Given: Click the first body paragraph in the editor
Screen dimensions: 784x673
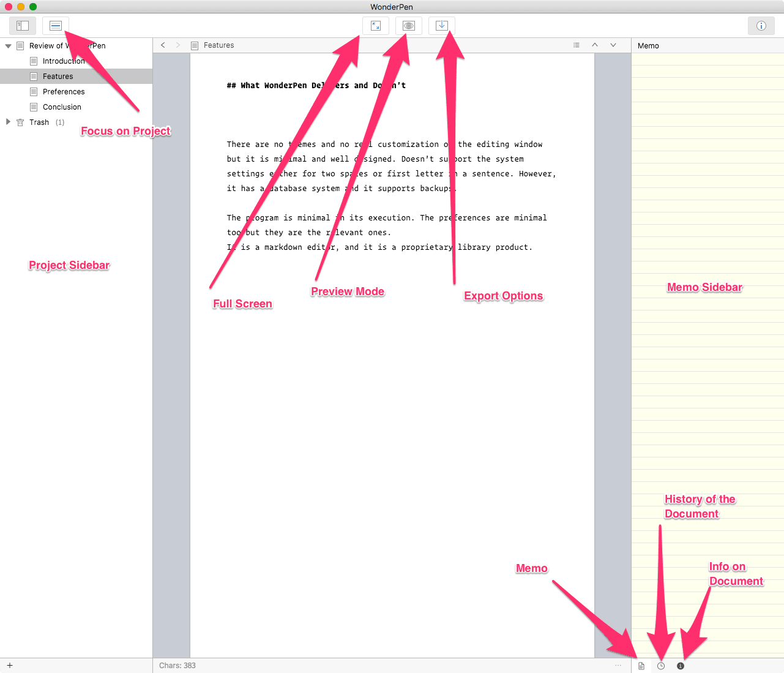Looking at the screenshot, I should tap(392, 167).
